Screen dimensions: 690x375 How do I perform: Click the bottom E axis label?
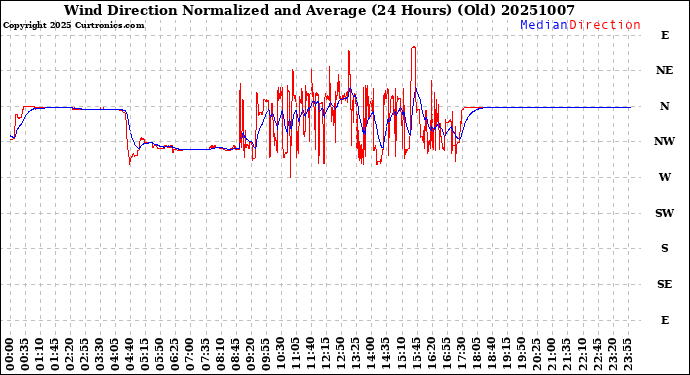point(665,320)
